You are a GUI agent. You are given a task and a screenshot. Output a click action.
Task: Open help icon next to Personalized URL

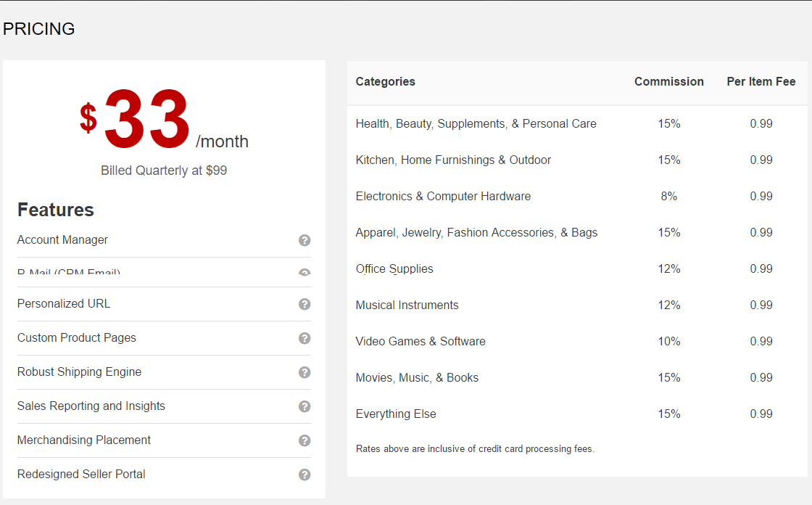pos(304,304)
